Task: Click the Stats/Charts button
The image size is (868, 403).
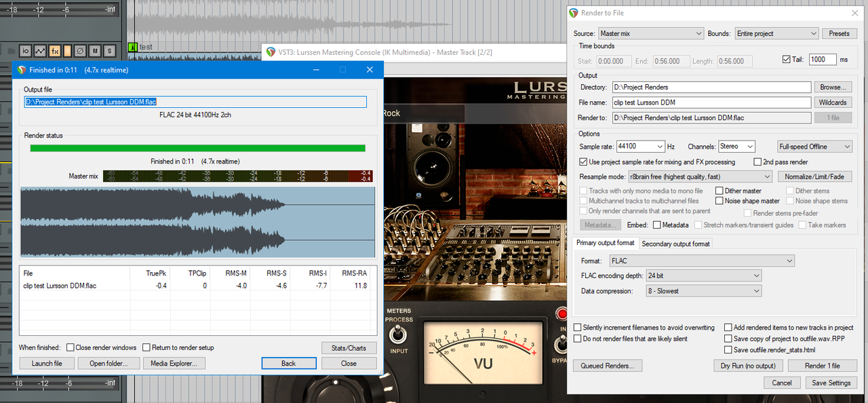Action: pyautogui.click(x=349, y=348)
